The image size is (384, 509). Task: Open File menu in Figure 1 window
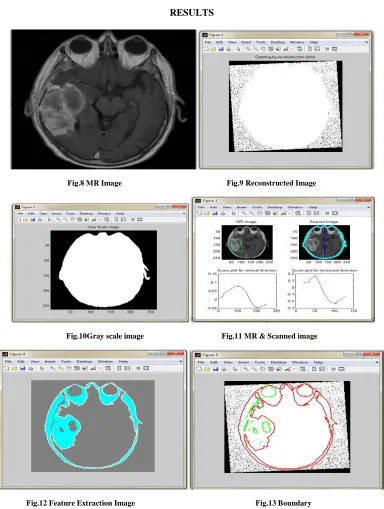click(207, 42)
